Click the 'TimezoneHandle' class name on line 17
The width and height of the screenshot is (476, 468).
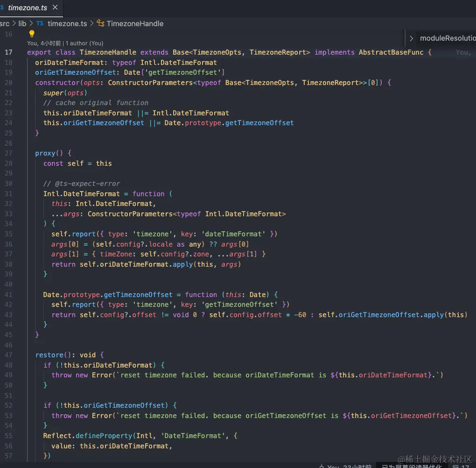click(x=108, y=52)
